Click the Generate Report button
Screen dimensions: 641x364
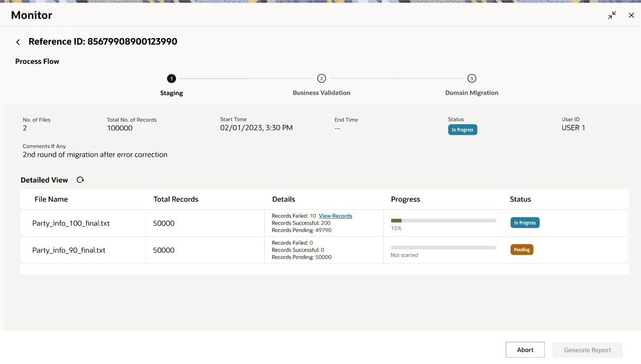tap(587, 350)
